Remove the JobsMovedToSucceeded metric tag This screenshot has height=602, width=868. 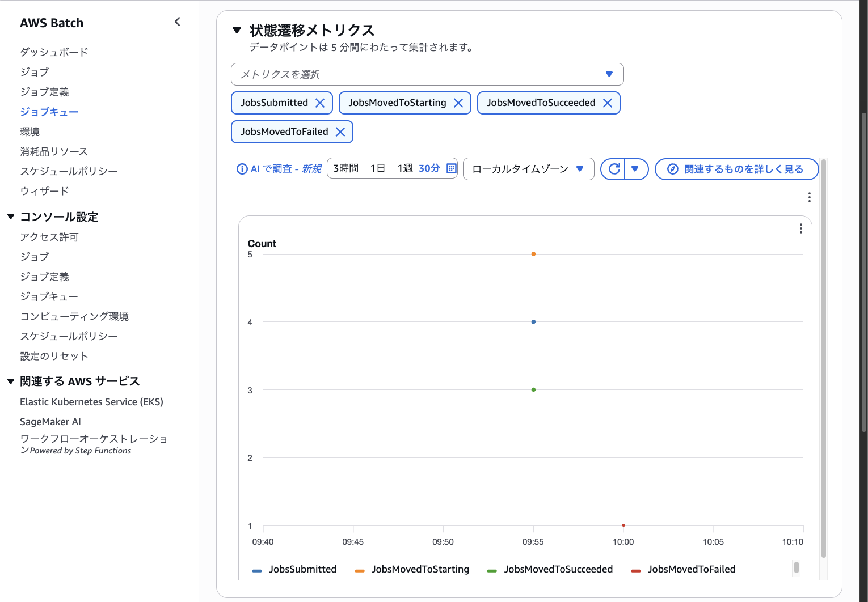[x=608, y=103]
